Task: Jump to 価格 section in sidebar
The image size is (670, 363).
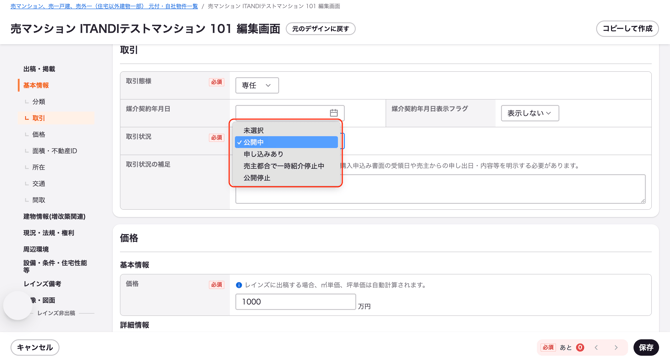Action: [x=38, y=135]
